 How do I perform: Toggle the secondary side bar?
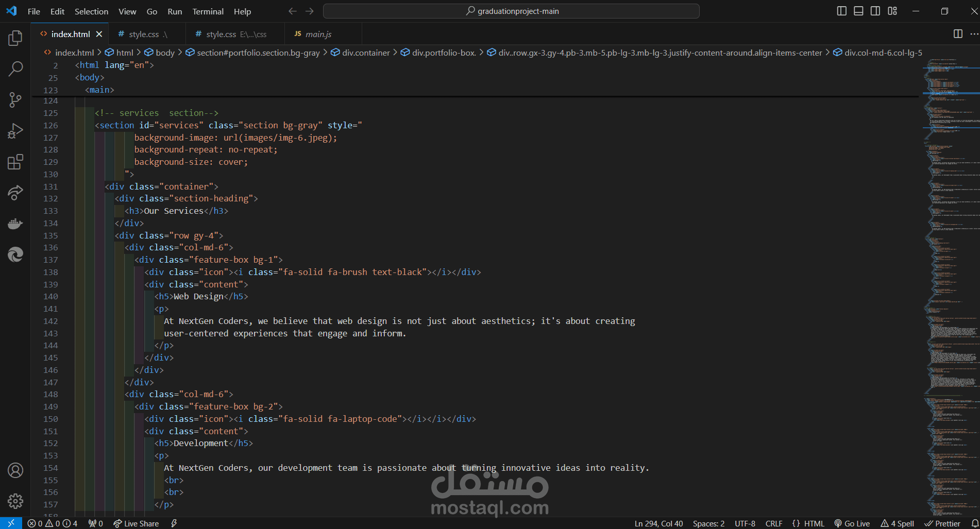tap(875, 11)
